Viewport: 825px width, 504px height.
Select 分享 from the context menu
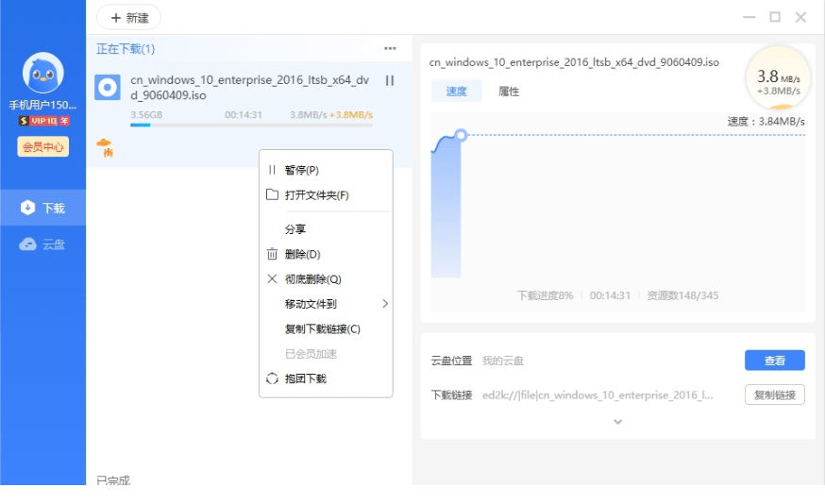(326, 229)
